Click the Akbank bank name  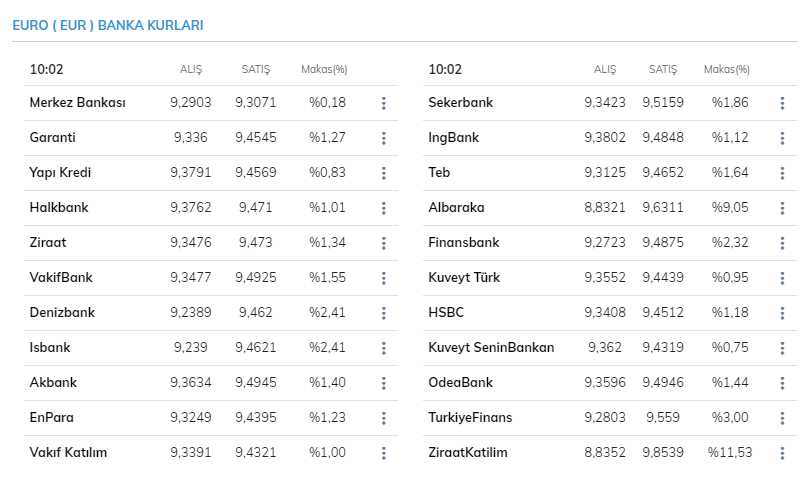(53, 382)
